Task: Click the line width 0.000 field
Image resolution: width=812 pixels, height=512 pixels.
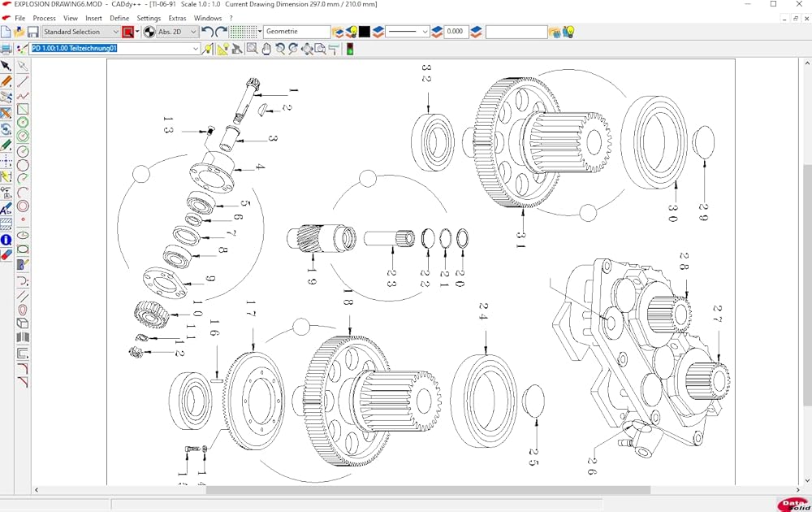Action: tap(455, 32)
